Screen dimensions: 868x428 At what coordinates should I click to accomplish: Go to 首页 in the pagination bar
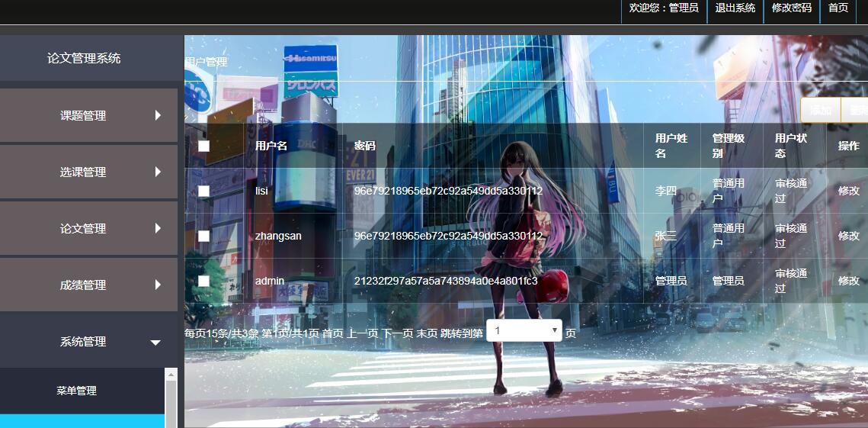(x=333, y=333)
